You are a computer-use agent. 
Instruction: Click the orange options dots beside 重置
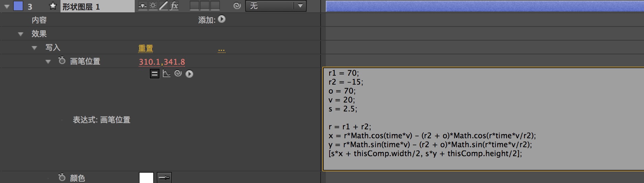222,51
